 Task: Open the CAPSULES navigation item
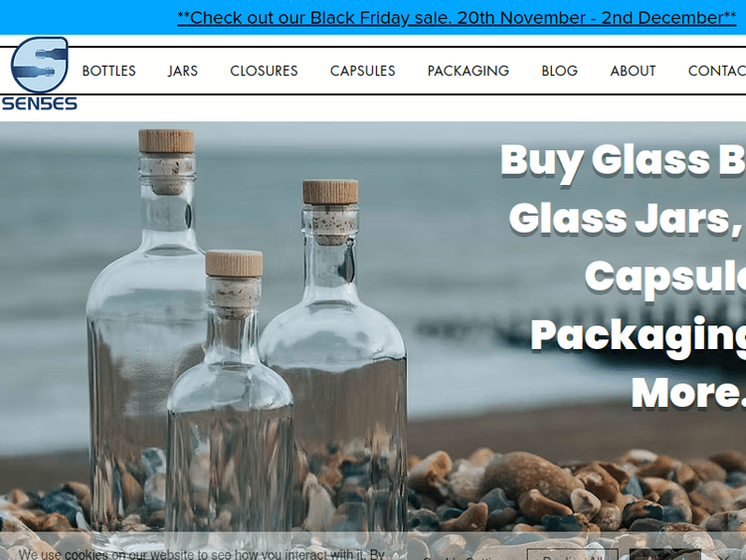coord(362,71)
